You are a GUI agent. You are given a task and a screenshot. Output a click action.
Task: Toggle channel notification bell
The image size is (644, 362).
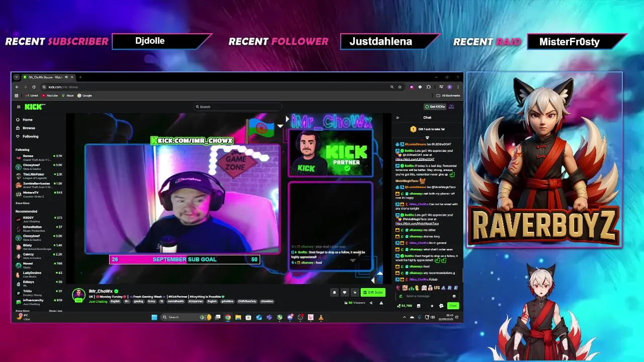coord(334,292)
